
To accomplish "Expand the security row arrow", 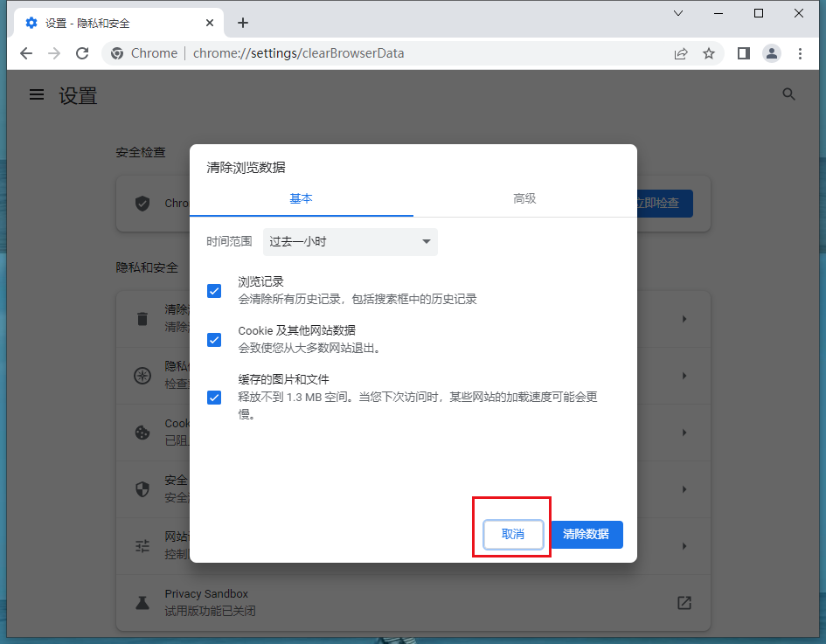I will [x=684, y=489].
